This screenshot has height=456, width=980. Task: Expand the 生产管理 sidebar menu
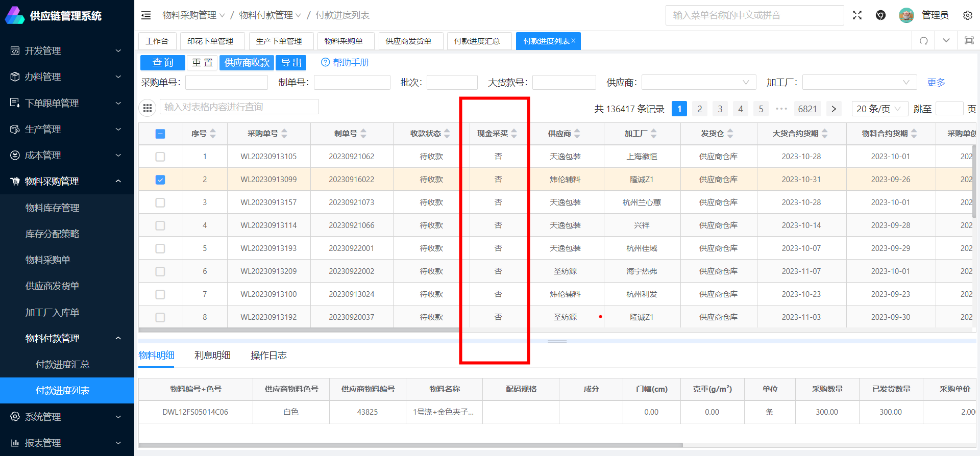tap(67, 130)
